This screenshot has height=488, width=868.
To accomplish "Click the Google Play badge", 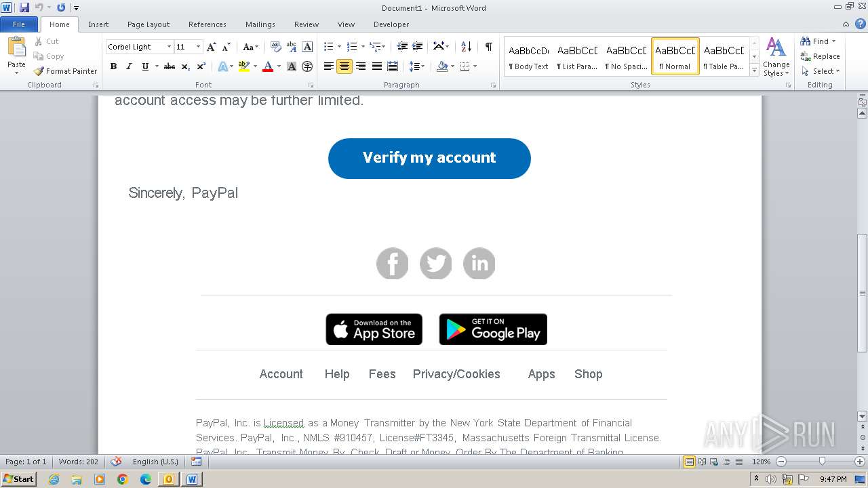I will click(x=493, y=329).
